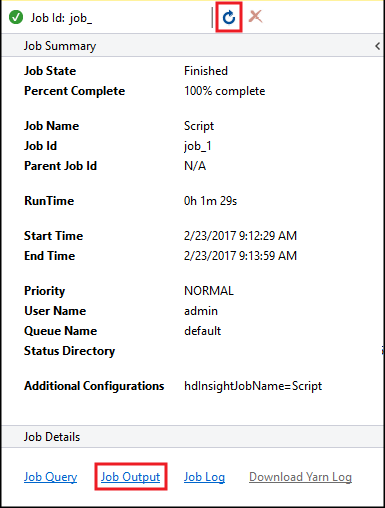Click the 'admin' user name value

click(201, 311)
